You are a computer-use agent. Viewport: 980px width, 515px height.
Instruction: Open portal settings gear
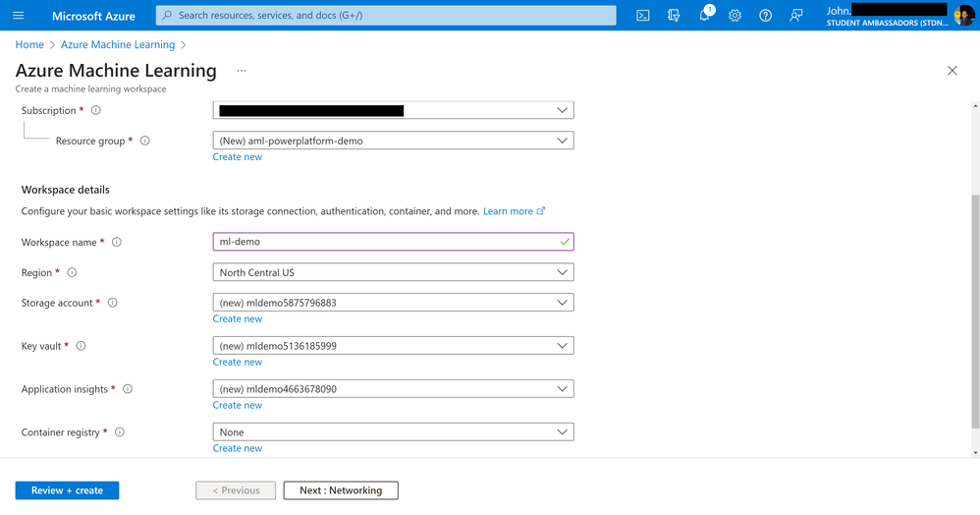pos(735,16)
